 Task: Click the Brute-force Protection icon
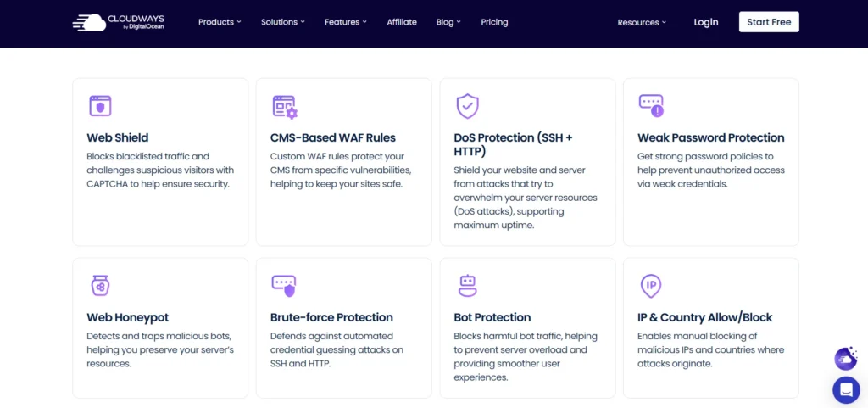283,286
